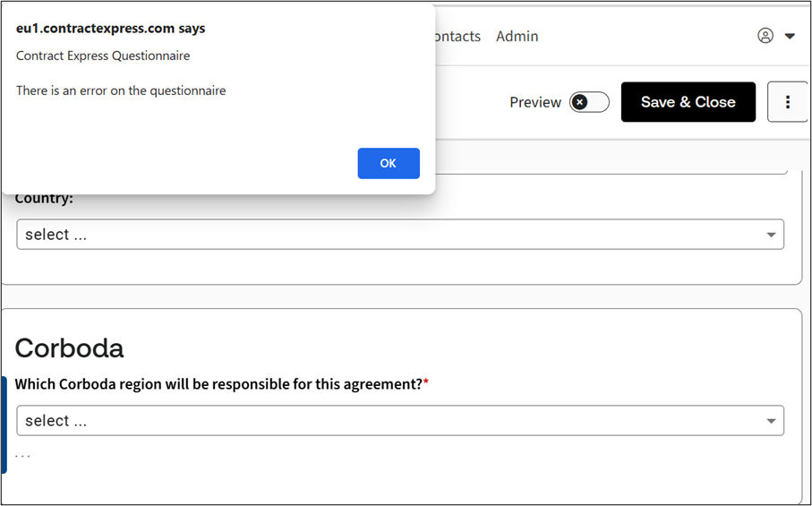812x506 pixels.
Task: Click the Corboda section heading
Action: (69, 347)
